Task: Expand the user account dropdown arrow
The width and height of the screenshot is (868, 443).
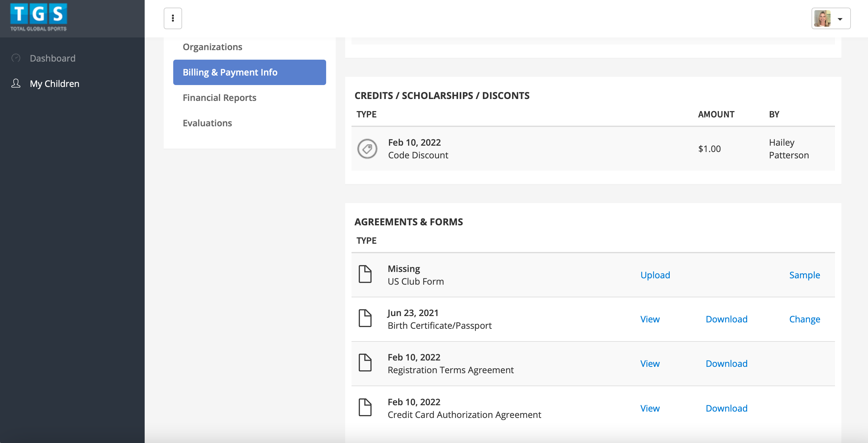Action: [840, 19]
